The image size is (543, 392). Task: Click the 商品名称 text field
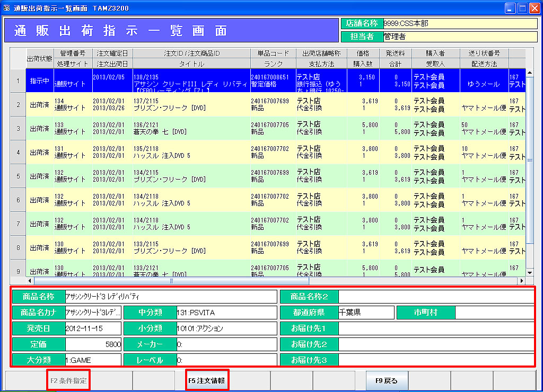170,297
